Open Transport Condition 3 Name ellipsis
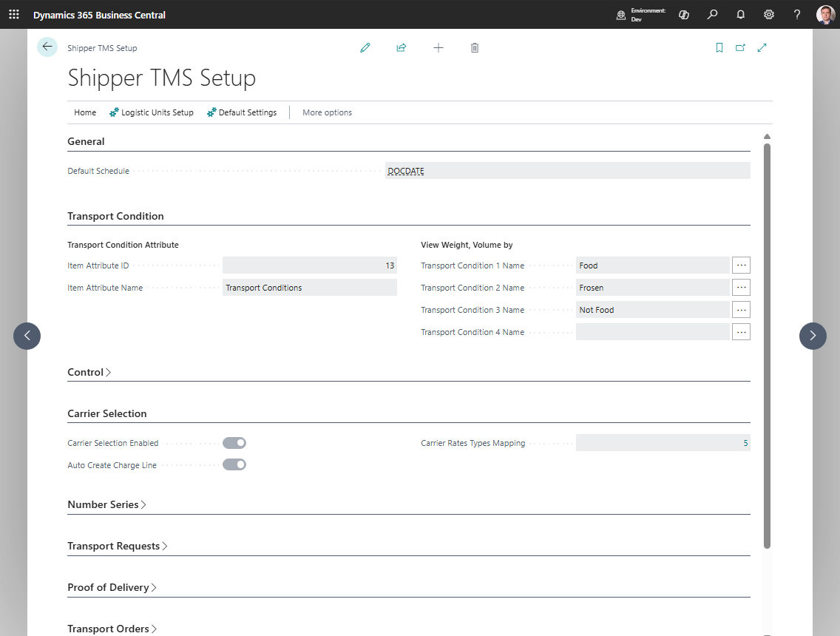This screenshot has width=840, height=636. click(x=741, y=310)
